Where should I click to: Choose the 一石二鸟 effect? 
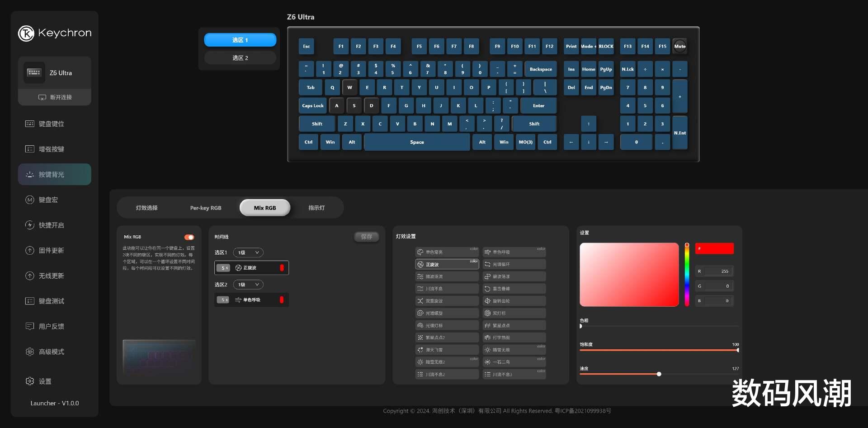[514, 362]
